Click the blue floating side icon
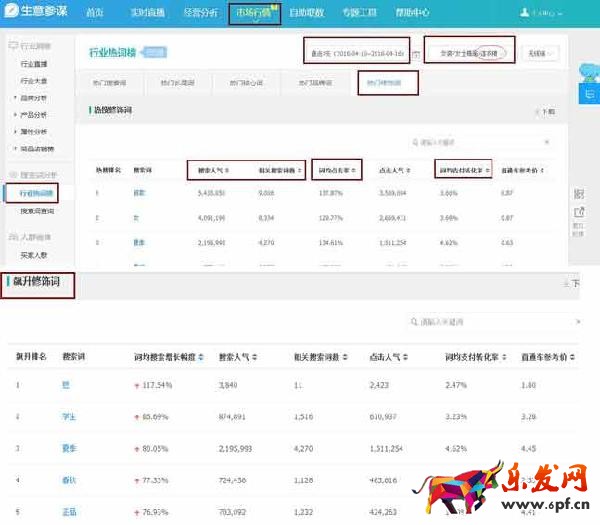 590,91
